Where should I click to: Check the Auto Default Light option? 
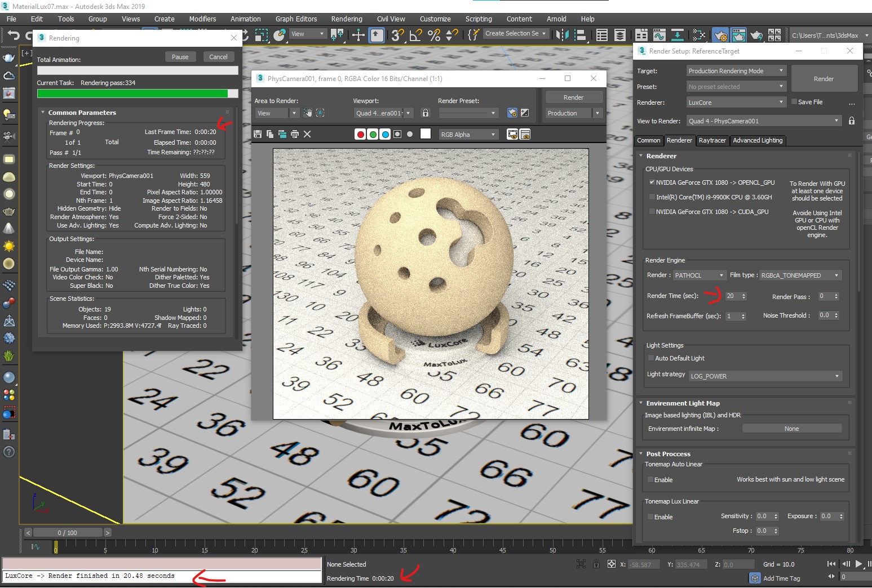pos(650,358)
